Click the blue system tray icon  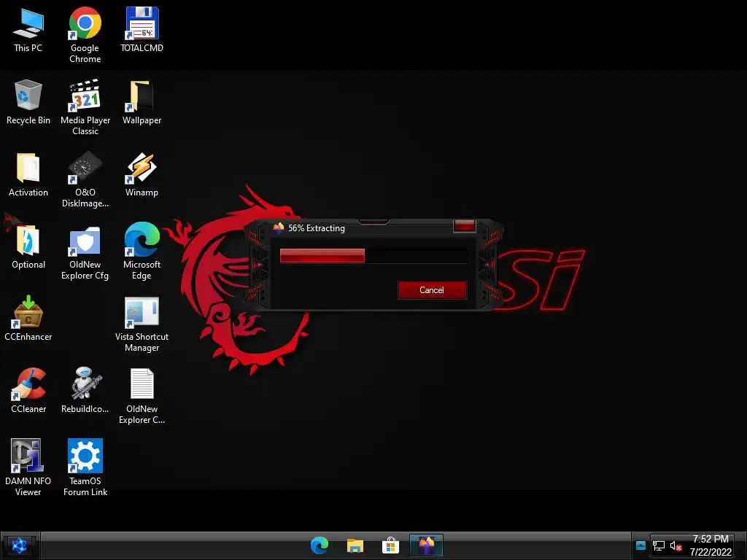pyautogui.click(x=640, y=545)
